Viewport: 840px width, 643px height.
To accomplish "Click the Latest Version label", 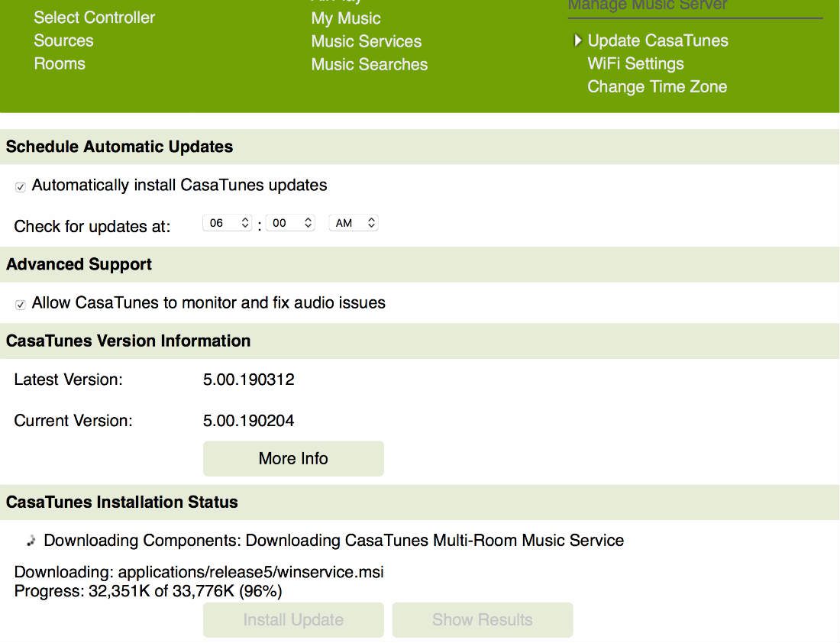I will [68, 380].
